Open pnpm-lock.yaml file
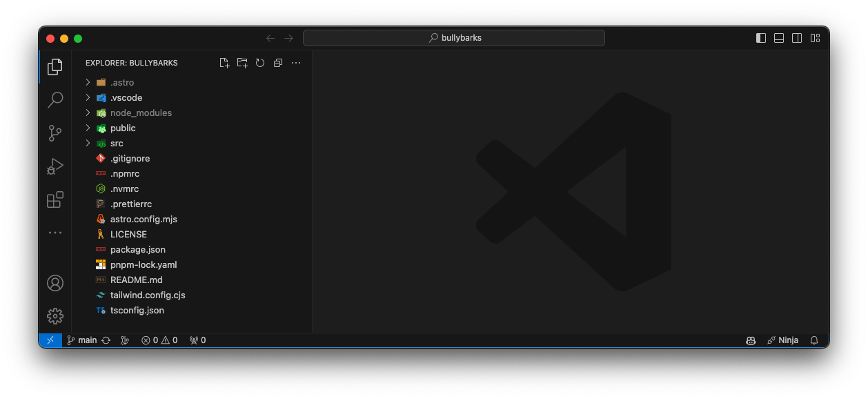Image resolution: width=868 pixels, height=399 pixels. tap(192, 264)
